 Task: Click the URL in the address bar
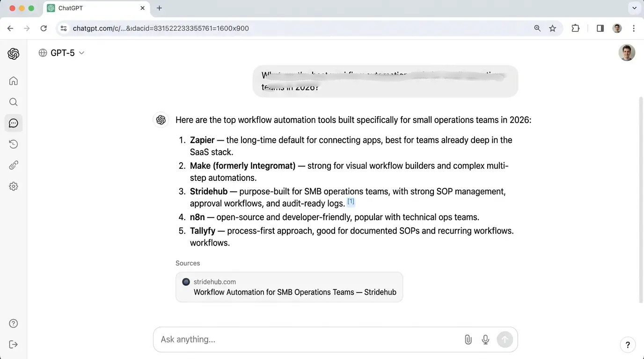[161, 29]
